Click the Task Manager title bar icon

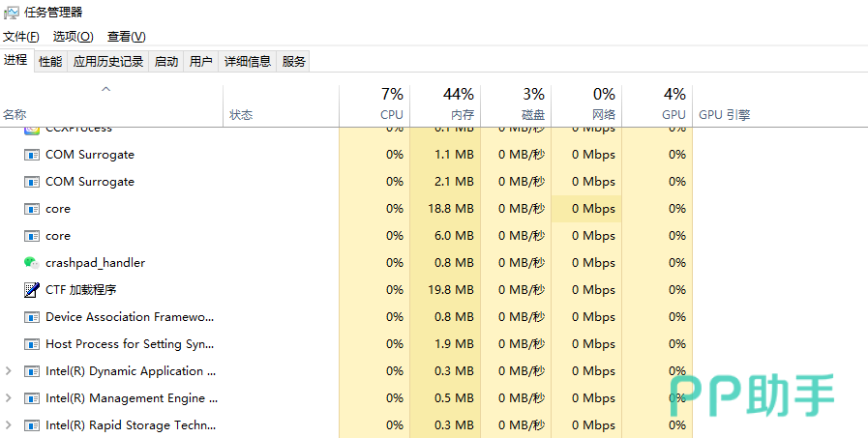(11, 12)
